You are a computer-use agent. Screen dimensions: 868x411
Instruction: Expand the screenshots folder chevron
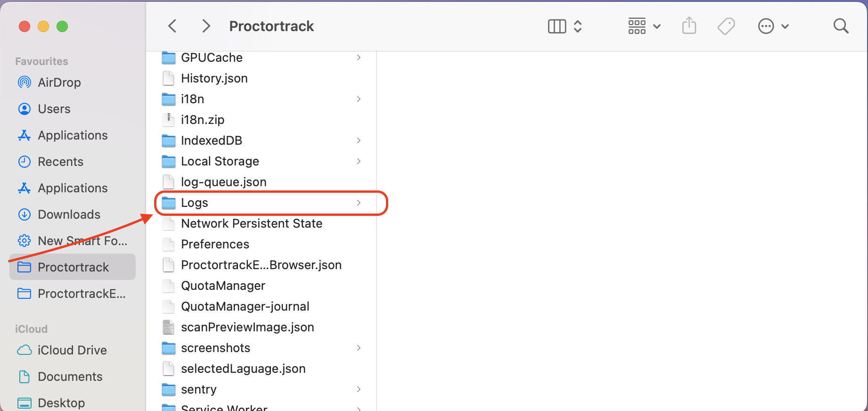(359, 348)
